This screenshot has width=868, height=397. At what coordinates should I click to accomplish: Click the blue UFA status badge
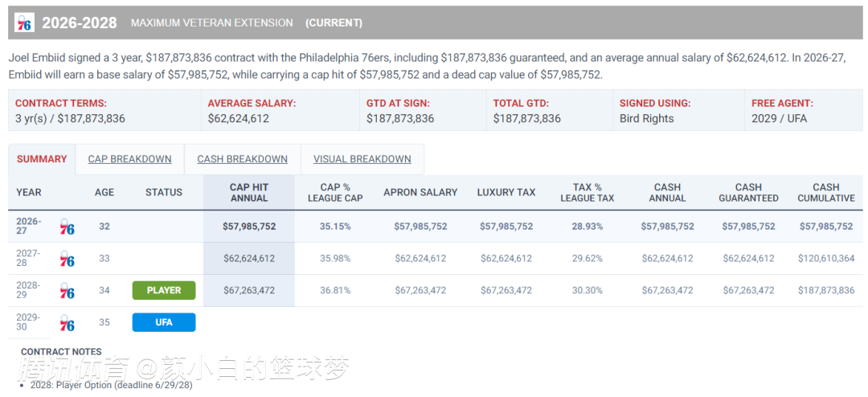click(x=164, y=322)
